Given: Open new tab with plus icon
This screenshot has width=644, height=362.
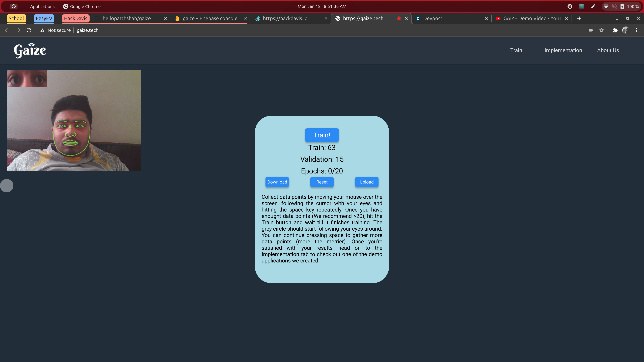Looking at the screenshot, I should [579, 18].
